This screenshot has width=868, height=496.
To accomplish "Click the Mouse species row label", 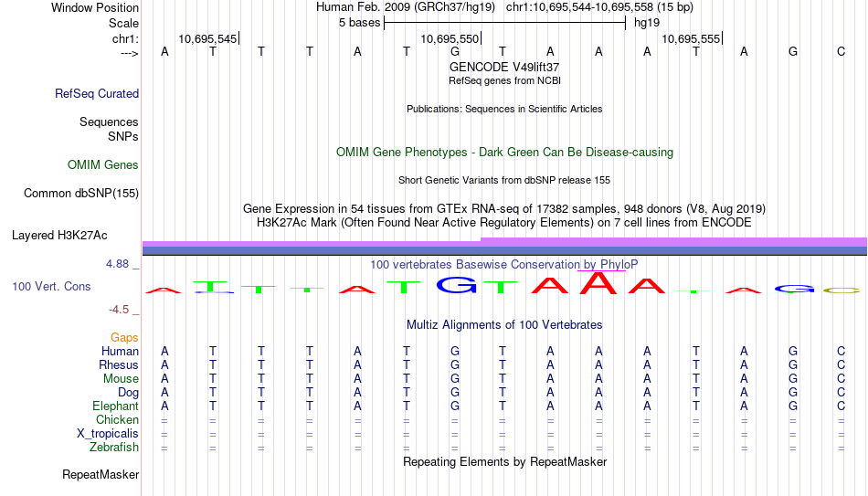I will coord(122,379).
